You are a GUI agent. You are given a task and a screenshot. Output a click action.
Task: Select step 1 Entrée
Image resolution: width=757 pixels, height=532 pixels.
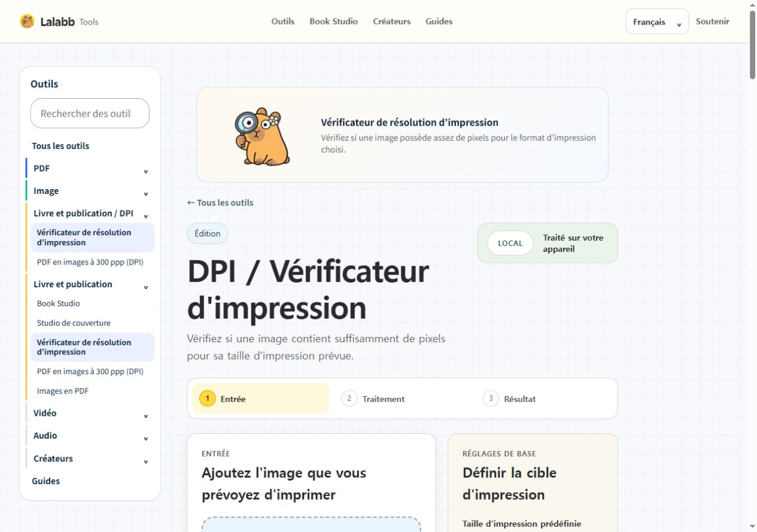pos(261,399)
